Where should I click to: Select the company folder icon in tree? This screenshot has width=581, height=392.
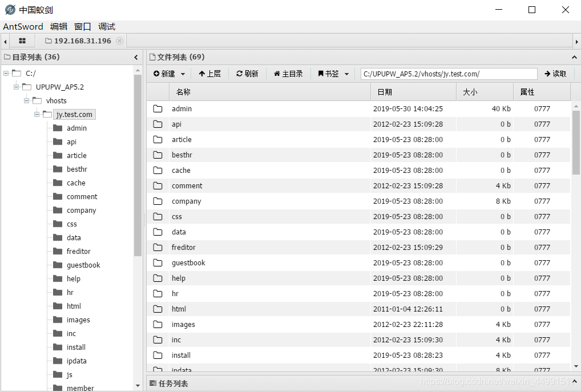pyautogui.click(x=58, y=211)
